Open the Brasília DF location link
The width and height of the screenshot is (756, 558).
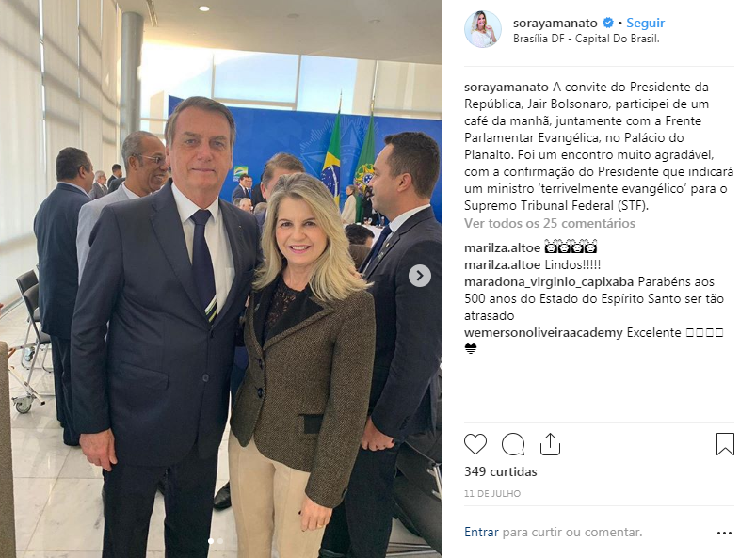point(586,39)
